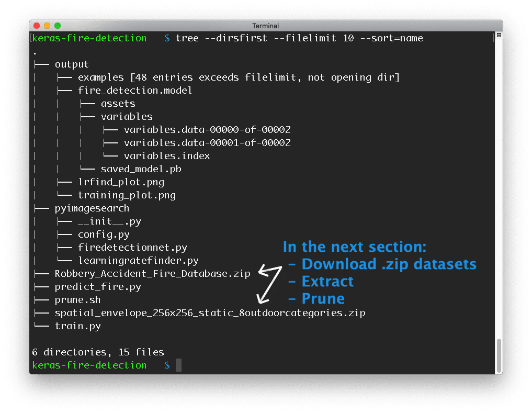Select the saved_model.pb file name

click(x=141, y=169)
